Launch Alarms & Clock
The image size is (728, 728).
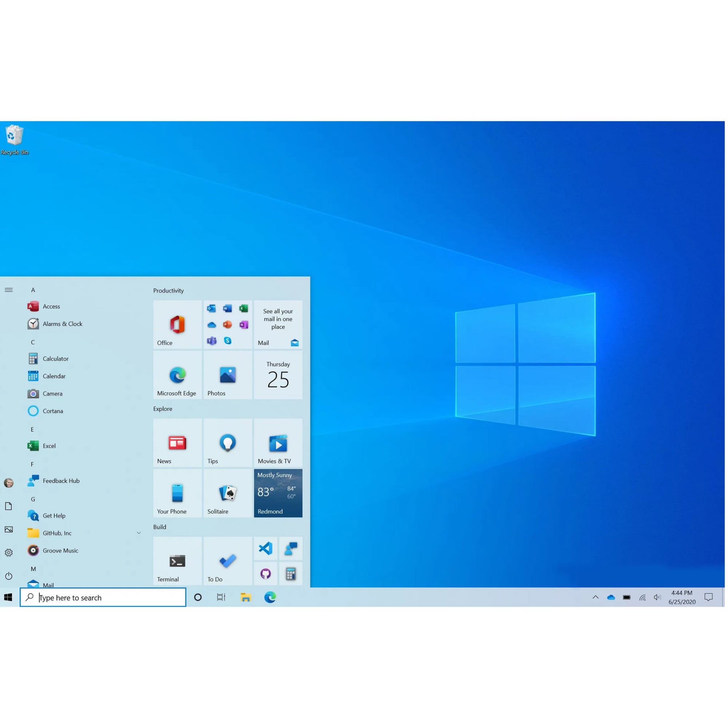pyautogui.click(x=84, y=323)
